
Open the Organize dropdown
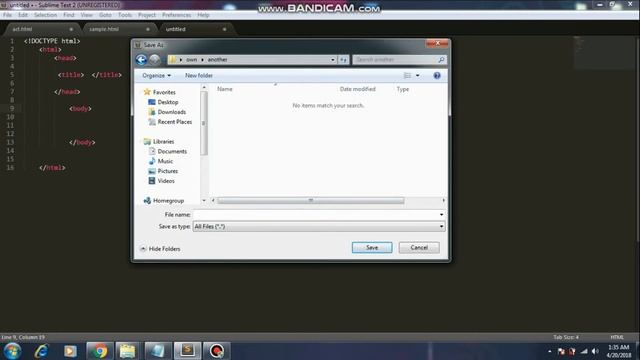pyautogui.click(x=156, y=76)
